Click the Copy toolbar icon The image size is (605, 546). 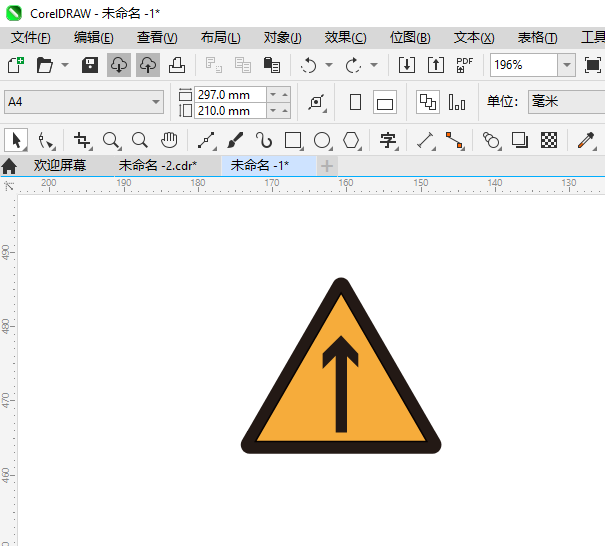(243, 65)
